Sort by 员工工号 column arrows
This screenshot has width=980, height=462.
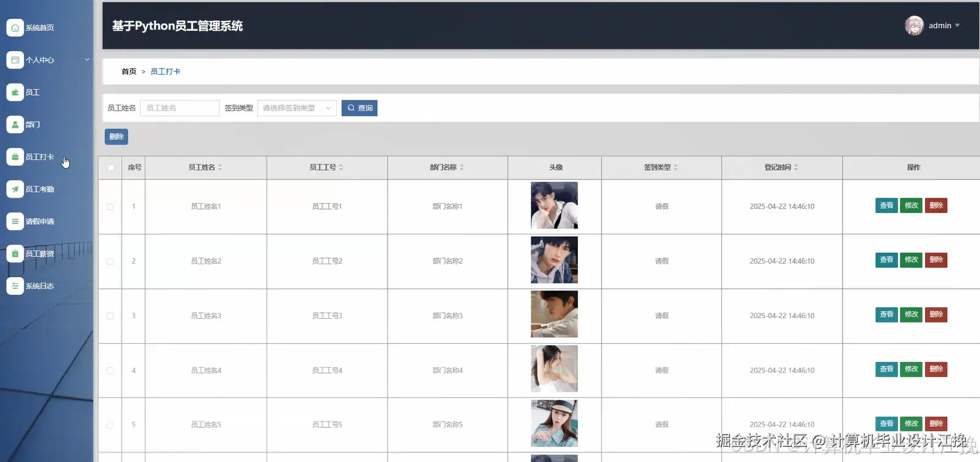point(341,167)
